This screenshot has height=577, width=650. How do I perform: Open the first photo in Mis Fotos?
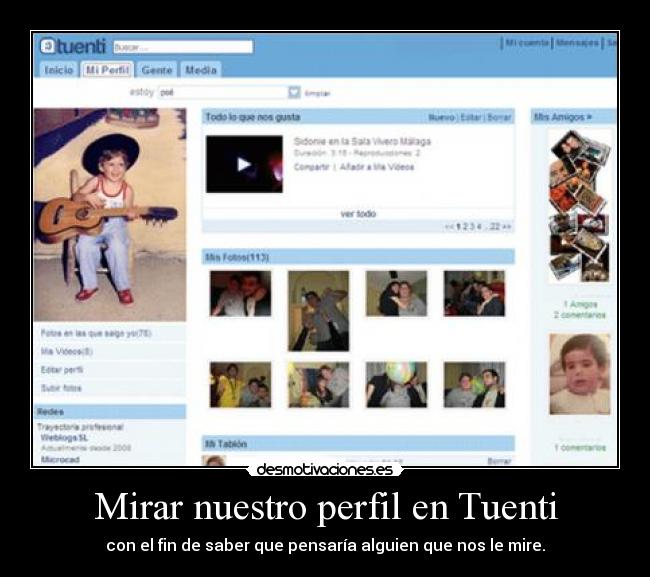[240, 294]
